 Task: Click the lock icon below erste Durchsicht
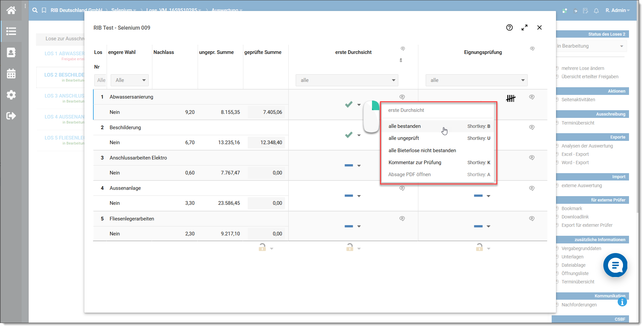(350, 247)
